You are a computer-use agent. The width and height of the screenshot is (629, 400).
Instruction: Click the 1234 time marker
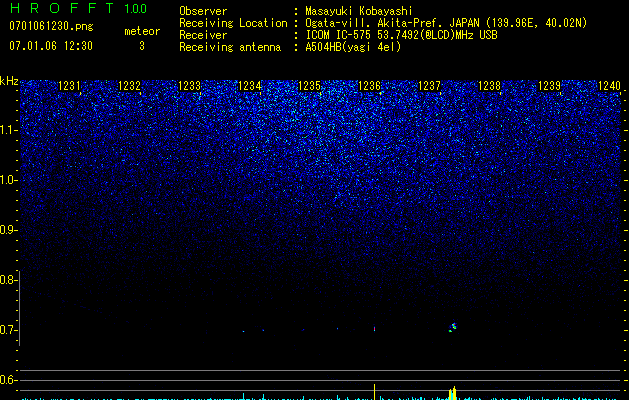(x=250, y=86)
